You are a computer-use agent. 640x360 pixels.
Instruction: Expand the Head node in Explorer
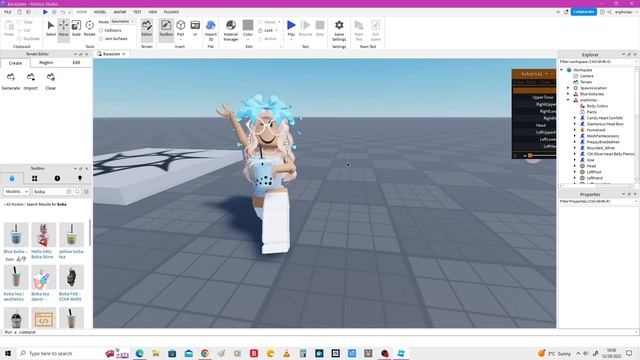click(575, 166)
